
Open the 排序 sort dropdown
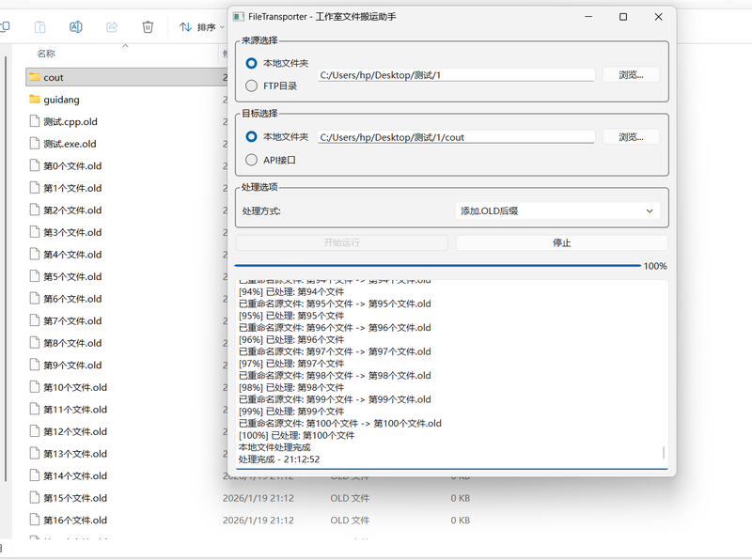point(201,27)
